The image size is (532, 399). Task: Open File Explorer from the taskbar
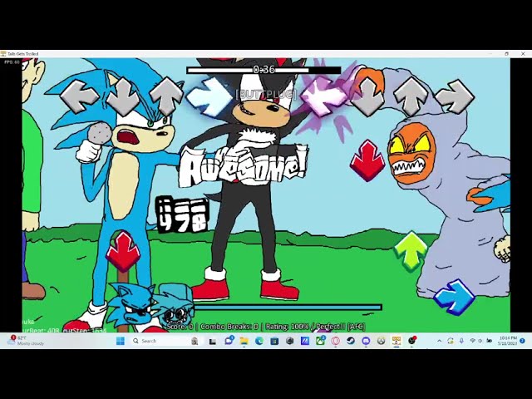244,341
